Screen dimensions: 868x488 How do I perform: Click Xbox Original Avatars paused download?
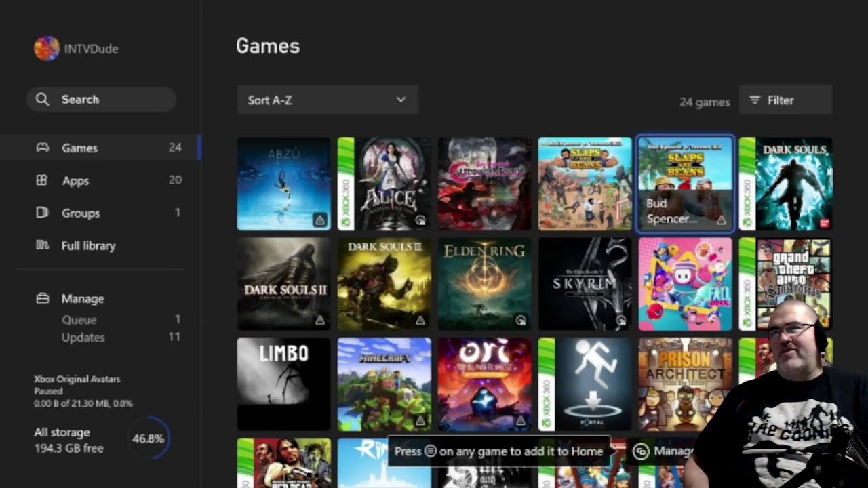pos(83,391)
